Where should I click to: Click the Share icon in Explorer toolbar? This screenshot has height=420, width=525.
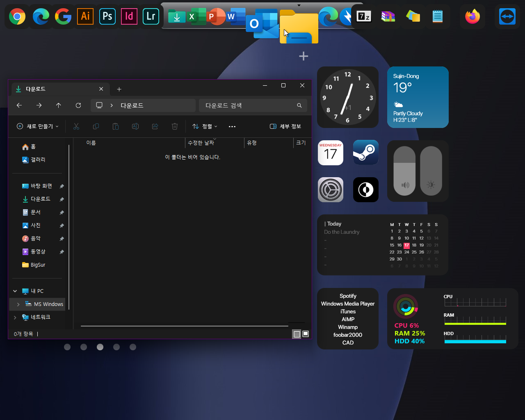tap(155, 126)
